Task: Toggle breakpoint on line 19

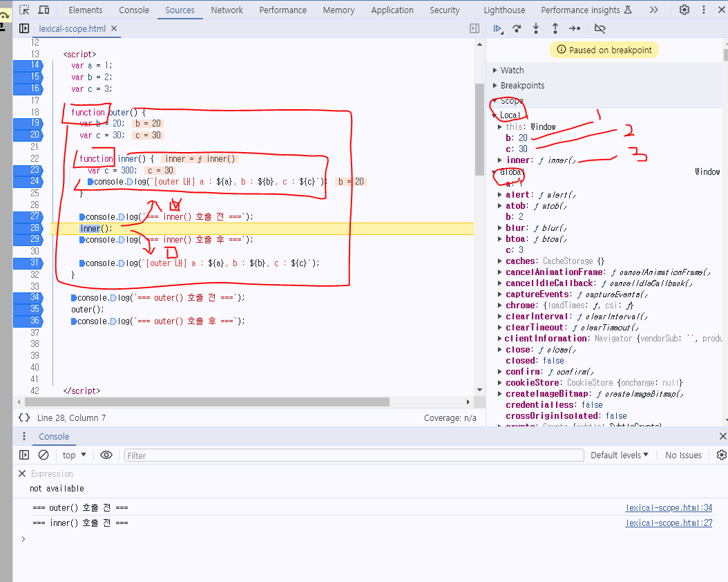Action: (28, 123)
